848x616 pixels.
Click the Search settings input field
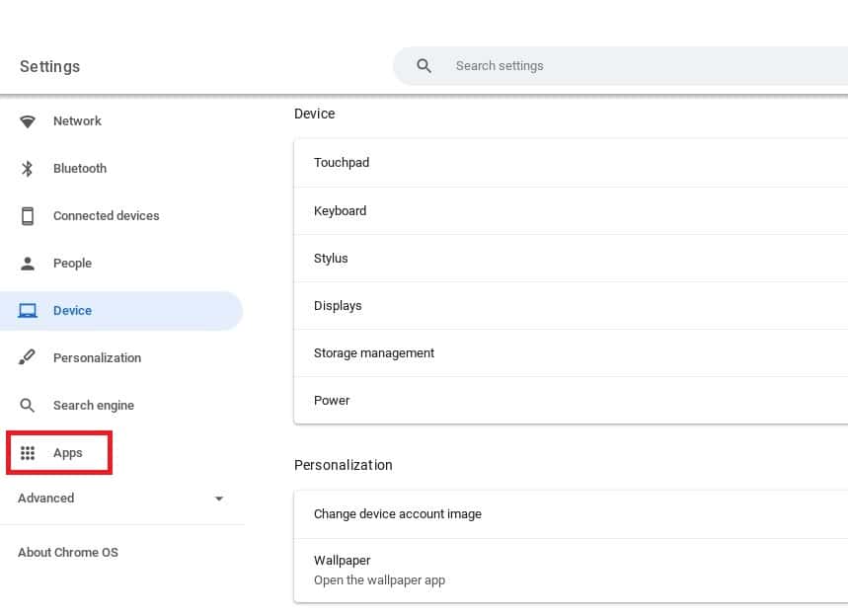(x=620, y=66)
